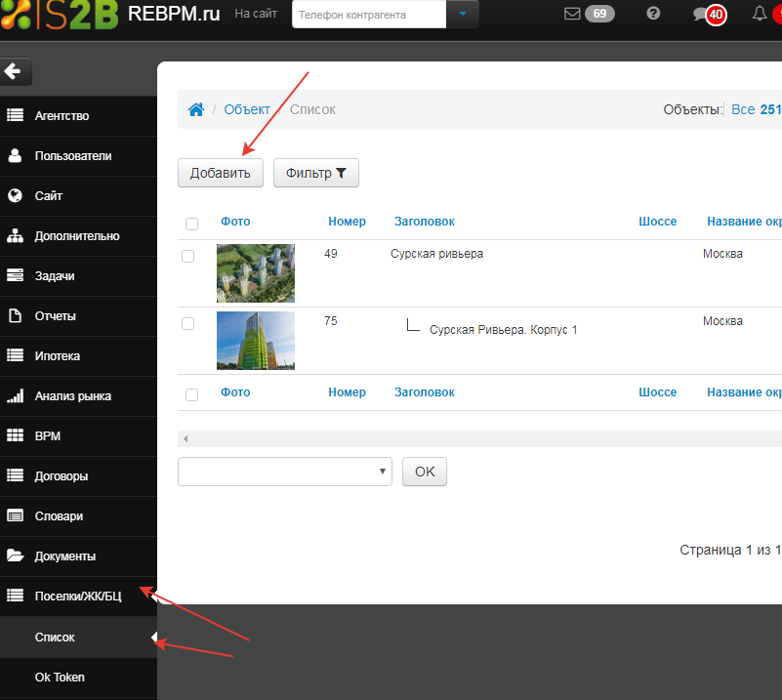The height and width of the screenshot is (700, 782).
Task: Click the Добавить button
Action: point(221,173)
